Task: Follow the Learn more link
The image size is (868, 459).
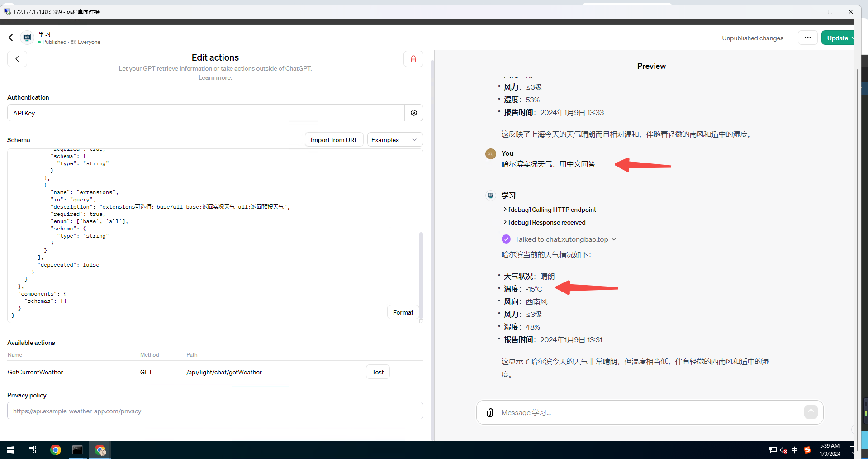Action: (x=215, y=77)
